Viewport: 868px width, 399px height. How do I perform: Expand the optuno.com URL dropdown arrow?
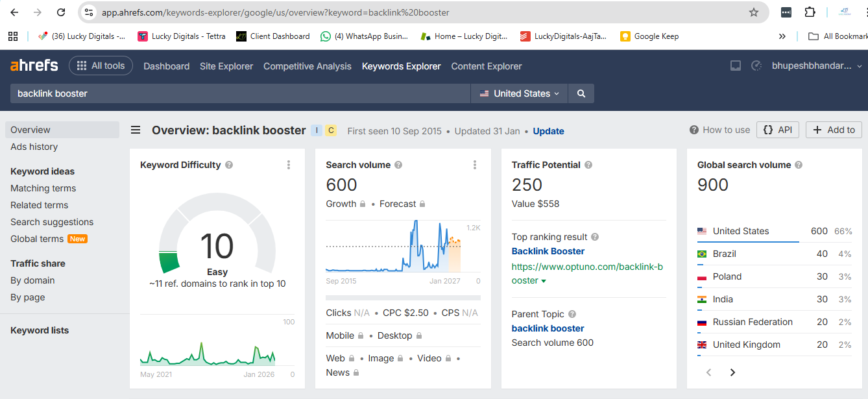[544, 281]
